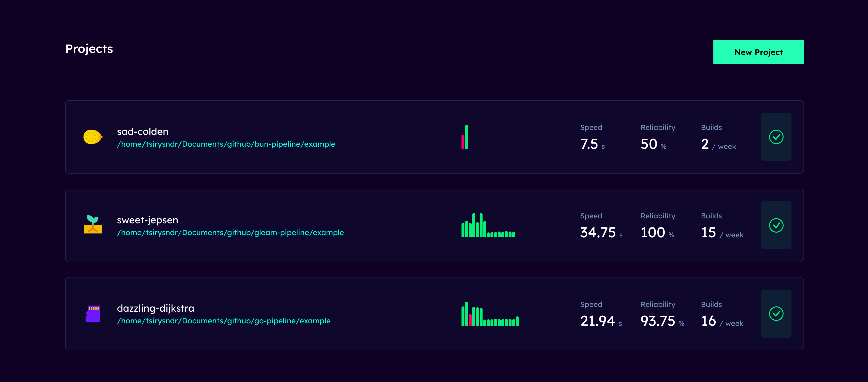Open the bun-pipeline example path link
Viewport: 868px width, 382px height.
[x=226, y=144]
